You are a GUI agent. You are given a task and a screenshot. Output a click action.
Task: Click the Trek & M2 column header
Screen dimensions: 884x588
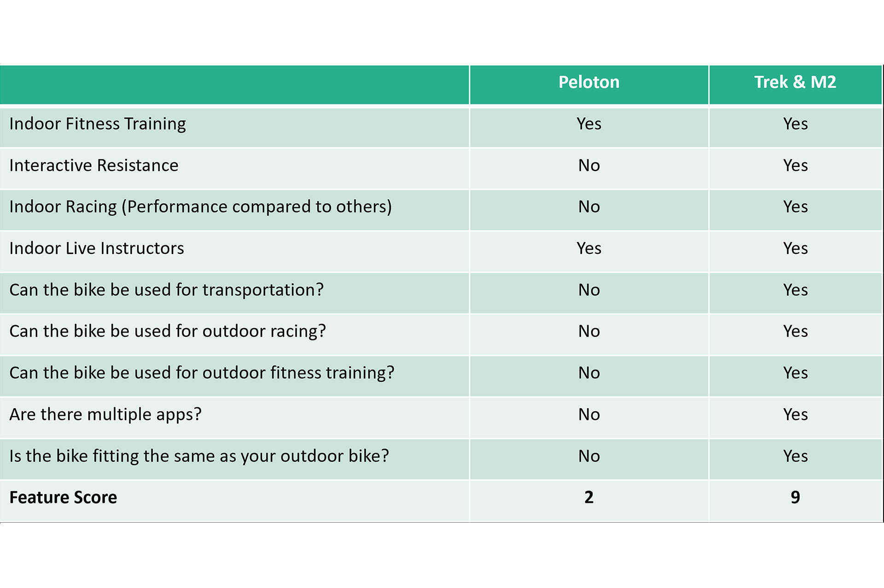[x=795, y=82]
